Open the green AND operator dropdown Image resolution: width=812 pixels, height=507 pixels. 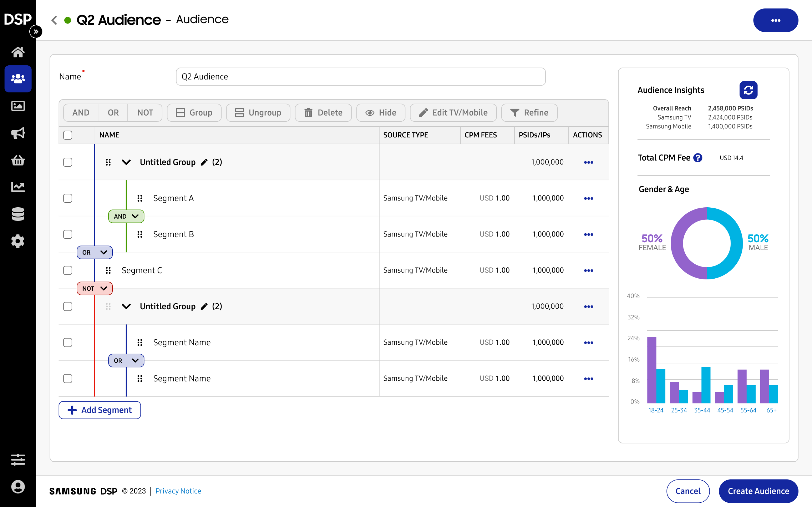[x=126, y=216]
